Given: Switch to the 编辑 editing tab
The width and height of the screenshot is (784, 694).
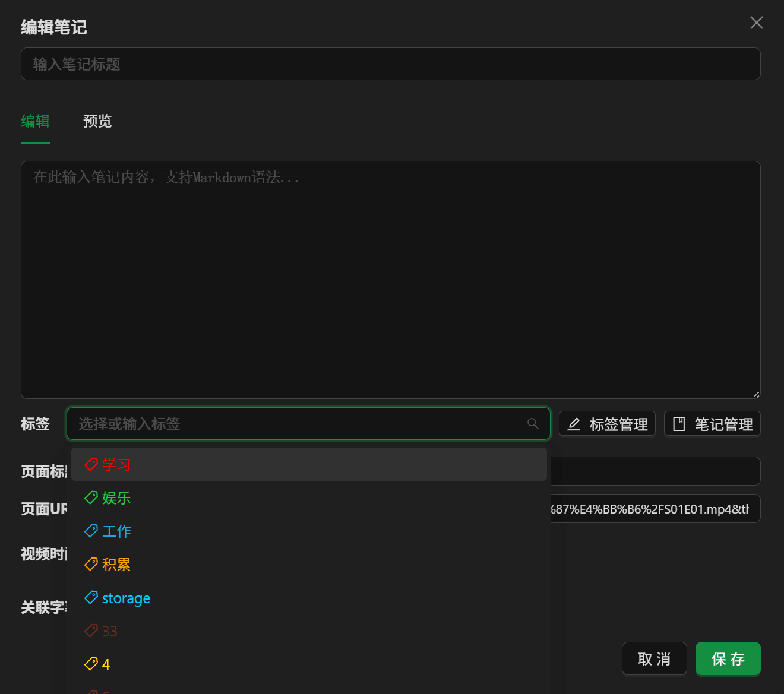Looking at the screenshot, I should 35,121.
